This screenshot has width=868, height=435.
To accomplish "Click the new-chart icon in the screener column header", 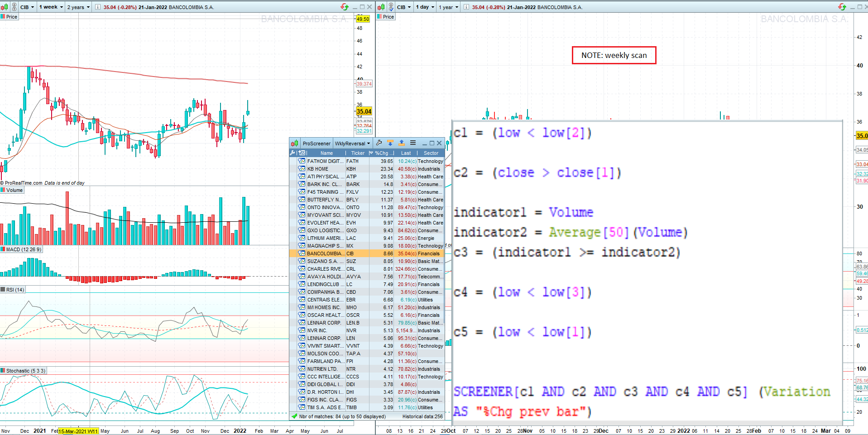I will [x=302, y=153].
